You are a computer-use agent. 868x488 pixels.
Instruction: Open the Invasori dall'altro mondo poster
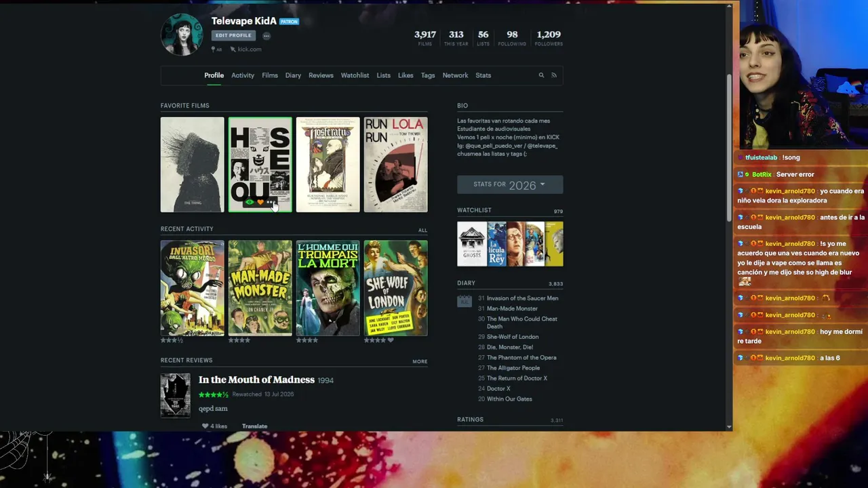(x=192, y=288)
